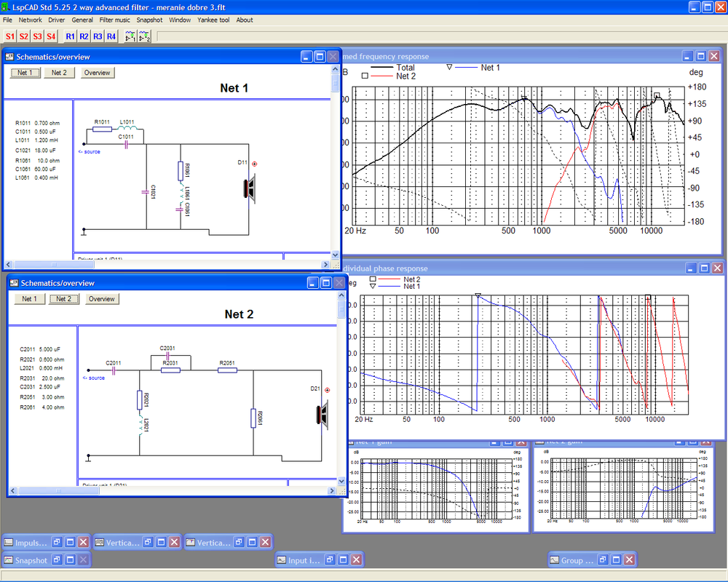Select the S3 toolbar button

[x=37, y=36]
